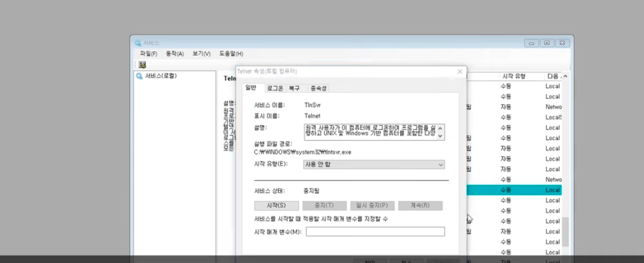The height and width of the screenshot is (263, 644).
Task: Open the 보기(V) menu
Action: 201,54
